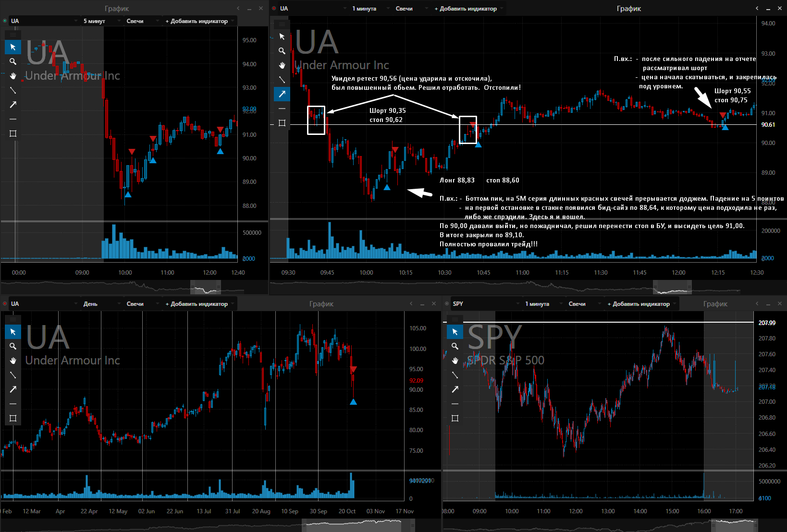
Task: Select the arrow drawing tool in the SPY chart
Action: (x=455, y=389)
